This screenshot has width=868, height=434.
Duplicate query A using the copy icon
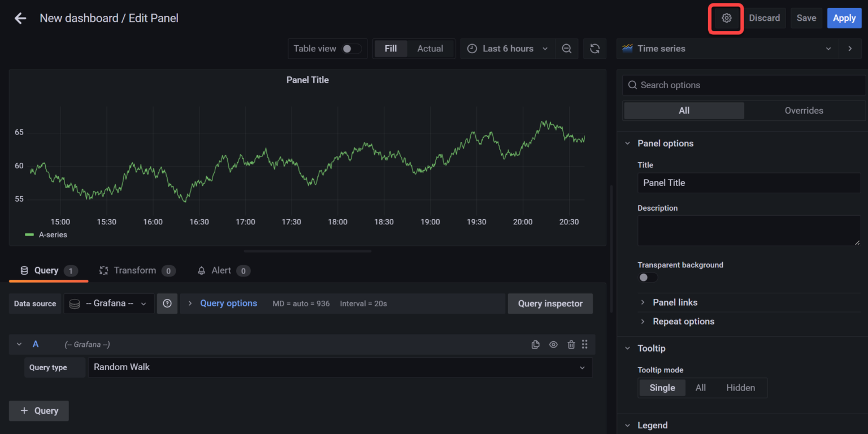pos(535,344)
